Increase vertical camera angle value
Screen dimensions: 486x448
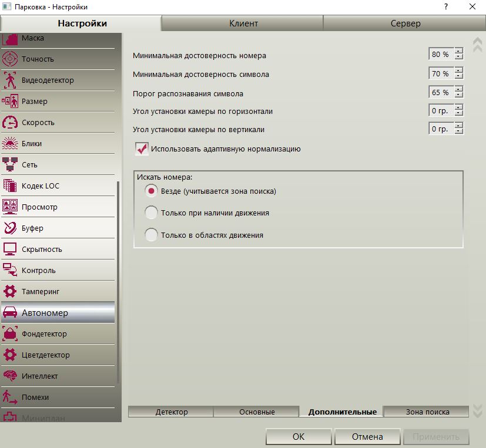coord(458,125)
